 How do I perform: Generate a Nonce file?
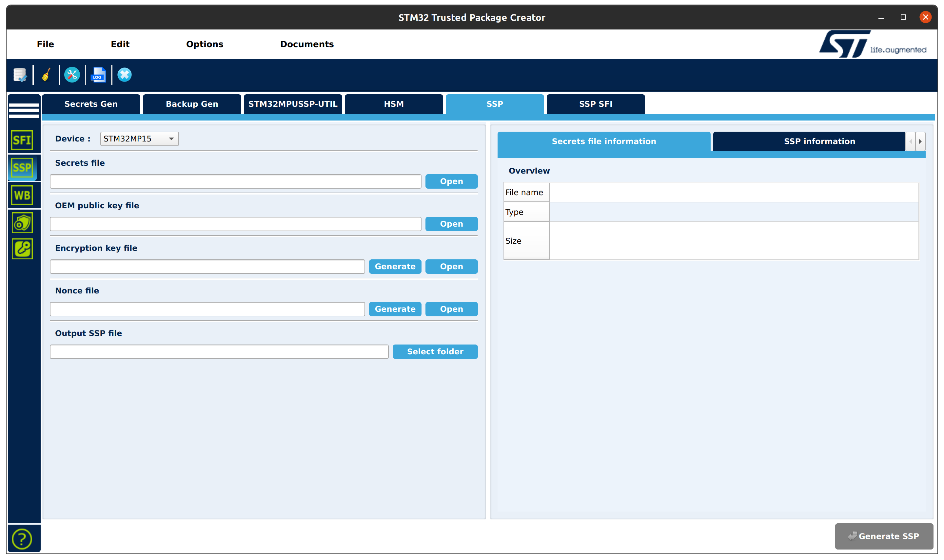tap(395, 309)
